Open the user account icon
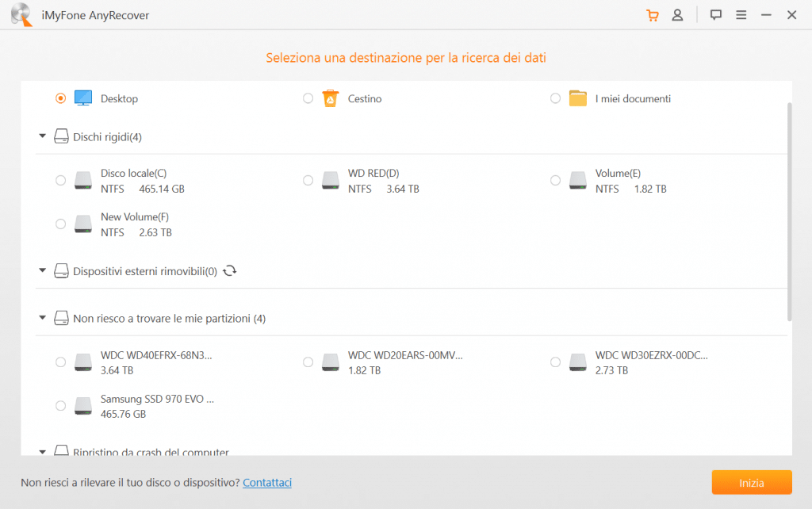 pos(677,16)
